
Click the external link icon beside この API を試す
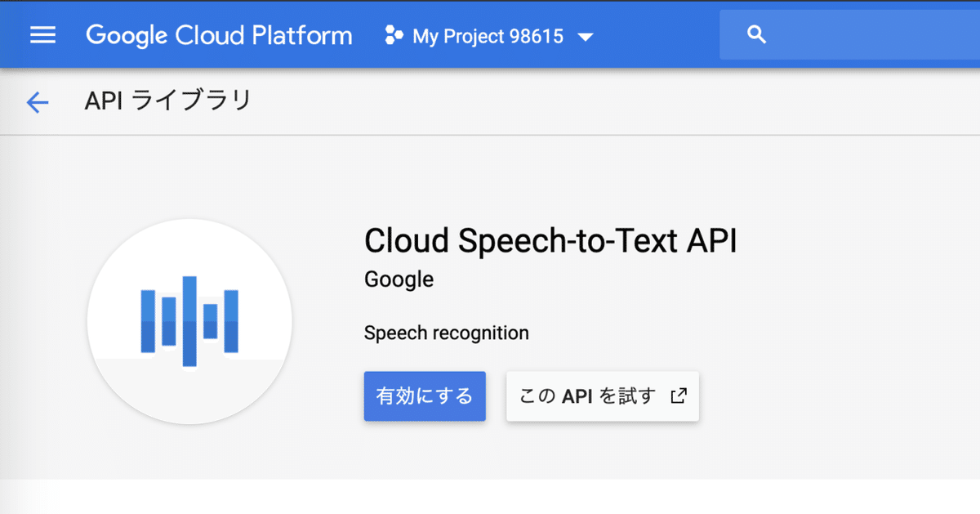pos(676,396)
